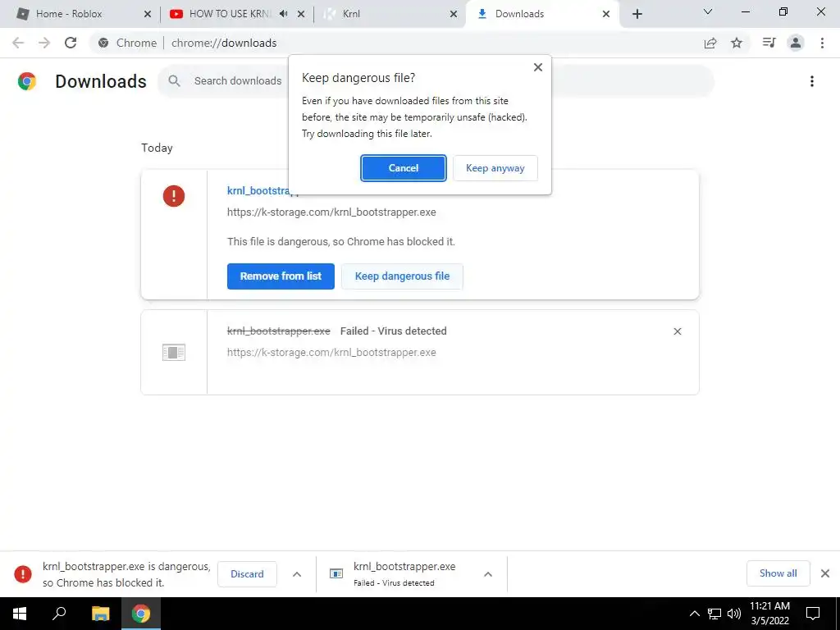840x630 pixels.
Task: Open File Explorer from taskbar
Action: click(100, 614)
